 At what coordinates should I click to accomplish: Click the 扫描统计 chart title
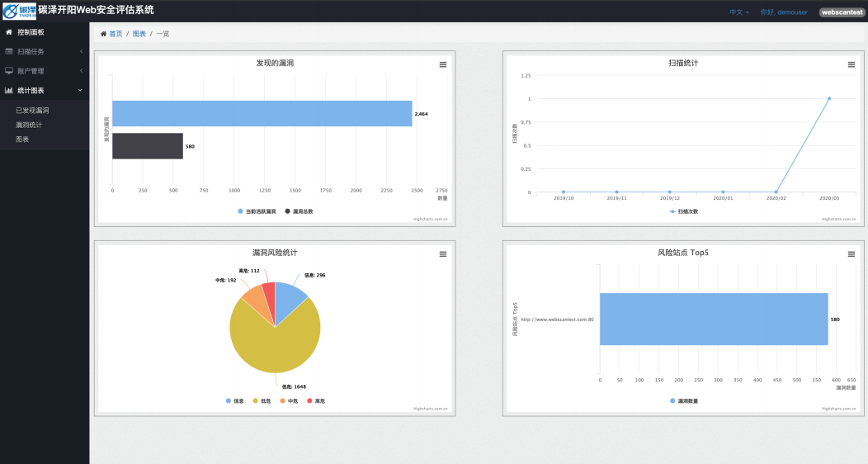tap(684, 63)
